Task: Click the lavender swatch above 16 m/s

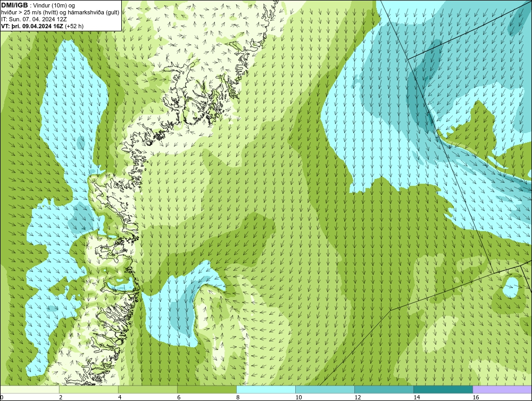Action: click(502, 389)
